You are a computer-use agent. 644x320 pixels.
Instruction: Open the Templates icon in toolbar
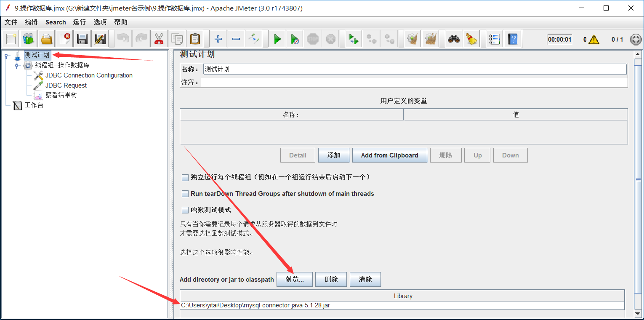click(29, 39)
